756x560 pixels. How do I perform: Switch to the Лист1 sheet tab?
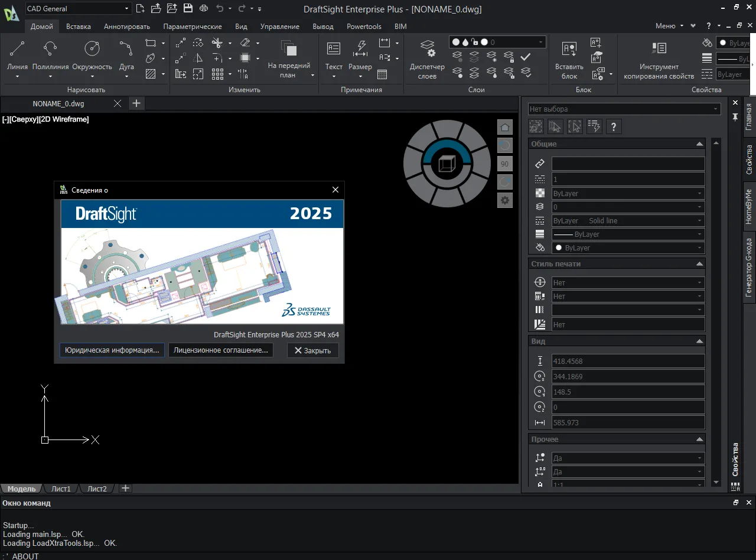pyautogui.click(x=61, y=489)
